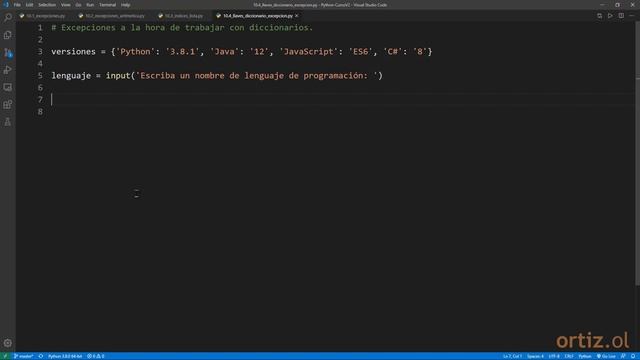Open the notifications bell in status bar
640x360 pixels.
point(633,356)
